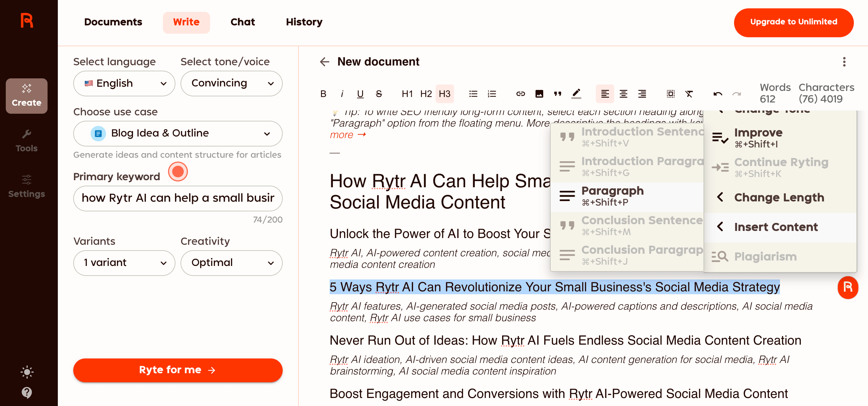The height and width of the screenshot is (406, 868).
Task: Open the Blog Idea & Outline use case dropdown
Action: click(x=178, y=133)
